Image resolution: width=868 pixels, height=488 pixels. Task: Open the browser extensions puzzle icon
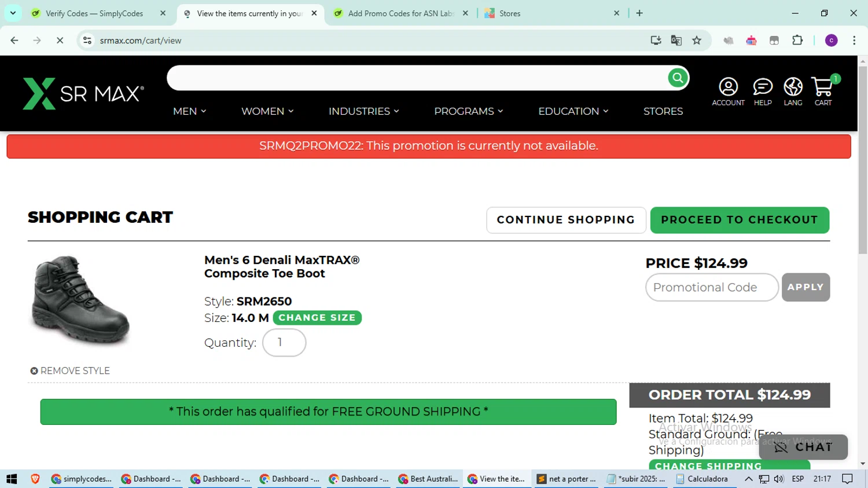coord(797,41)
